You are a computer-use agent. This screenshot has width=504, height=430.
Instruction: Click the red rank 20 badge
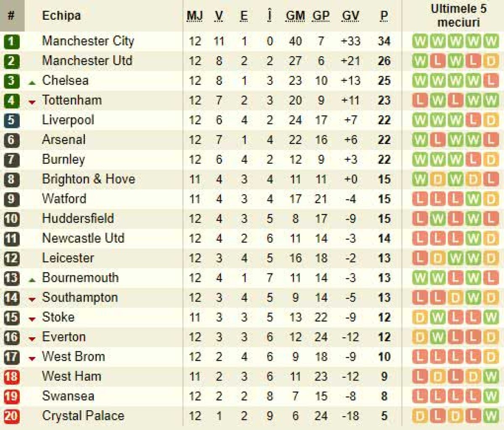(x=11, y=416)
